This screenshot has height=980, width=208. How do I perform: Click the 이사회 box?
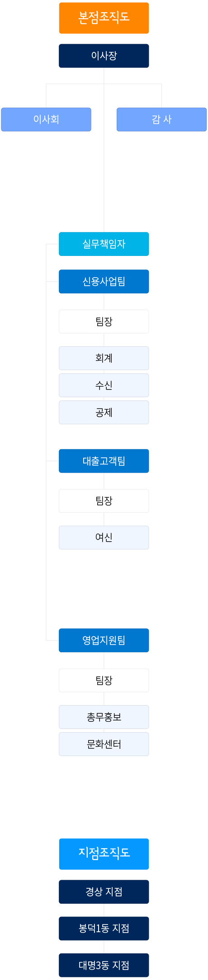(46, 120)
